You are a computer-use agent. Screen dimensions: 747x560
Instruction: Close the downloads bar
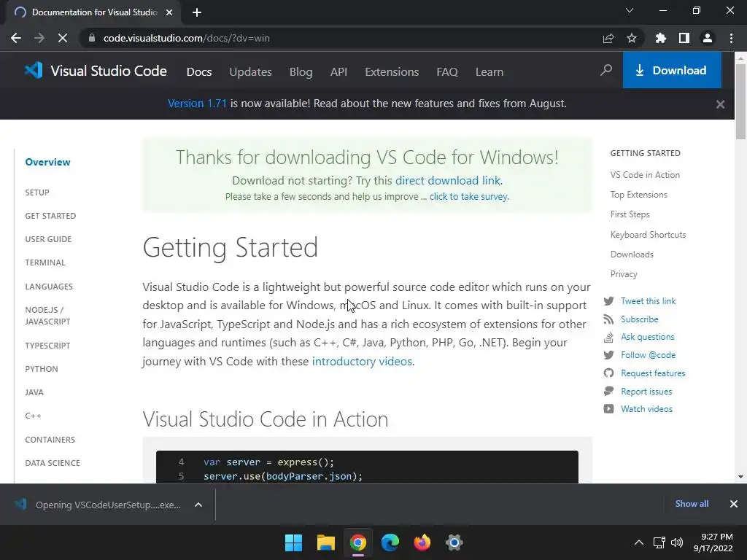coord(733,504)
